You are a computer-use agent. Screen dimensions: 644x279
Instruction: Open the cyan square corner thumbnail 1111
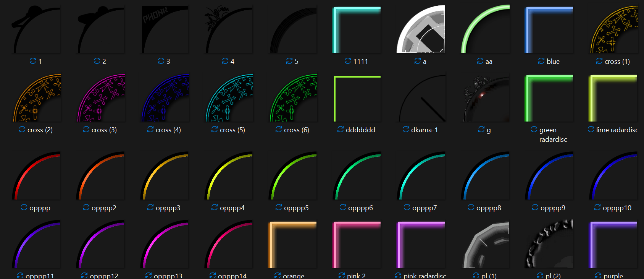(x=357, y=29)
